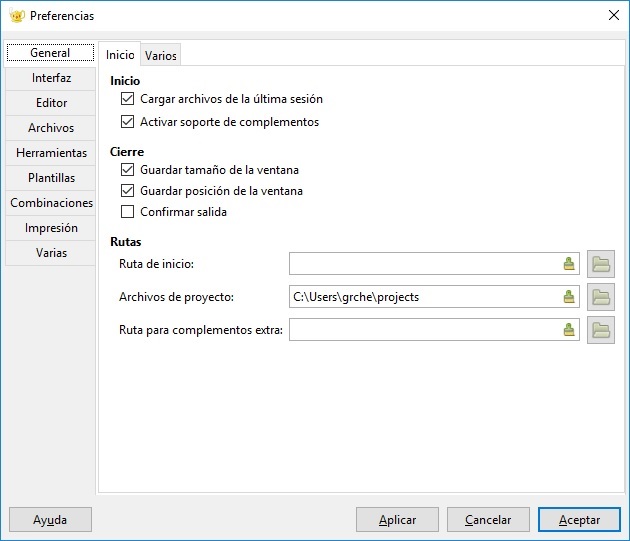630x541 pixels.
Task: Disable Guardar tamaño de la ventana
Action: (x=127, y=170)
